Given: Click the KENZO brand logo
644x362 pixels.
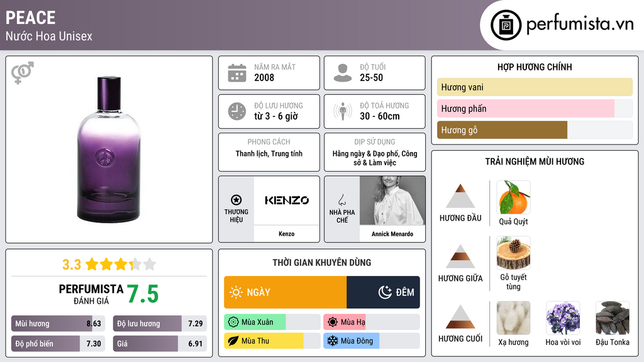Looking at the screenshot, I should click(287, 200).
